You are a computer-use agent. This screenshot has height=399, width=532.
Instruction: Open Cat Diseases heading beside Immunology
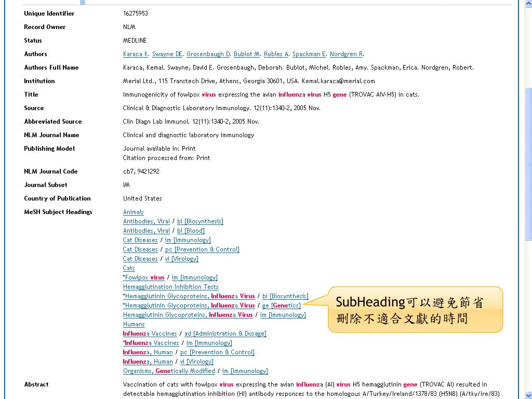[140, 240]
